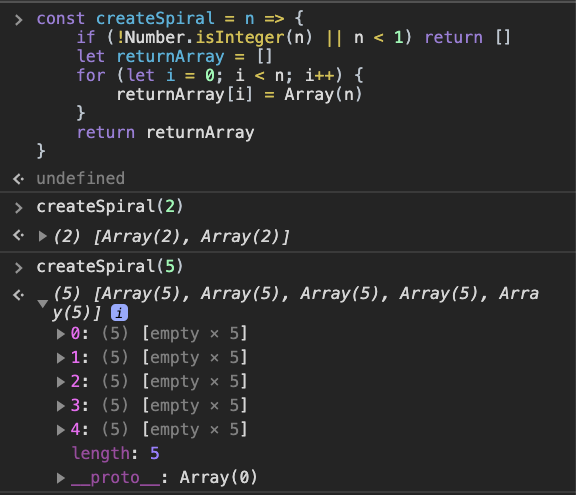The width and height of the screenshot is (576, 495).
Task: Expand the __proto__ Array(0) entry
Action: pyautogui.click(x=61, y=478)
